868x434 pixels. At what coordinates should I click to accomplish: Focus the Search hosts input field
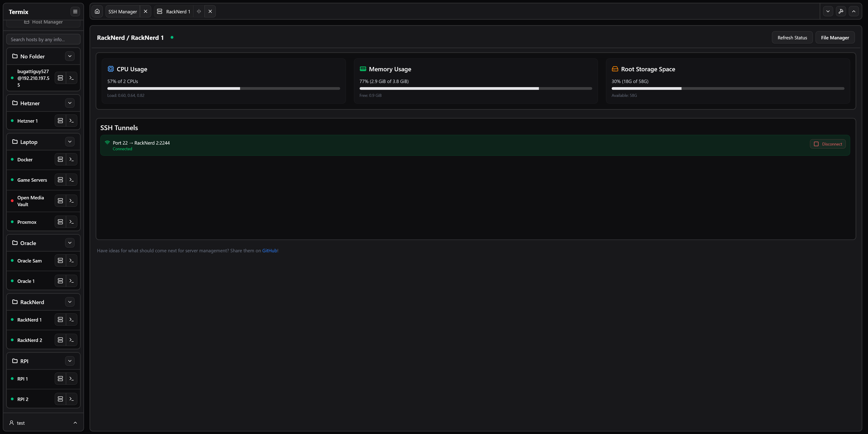[43, 39]
